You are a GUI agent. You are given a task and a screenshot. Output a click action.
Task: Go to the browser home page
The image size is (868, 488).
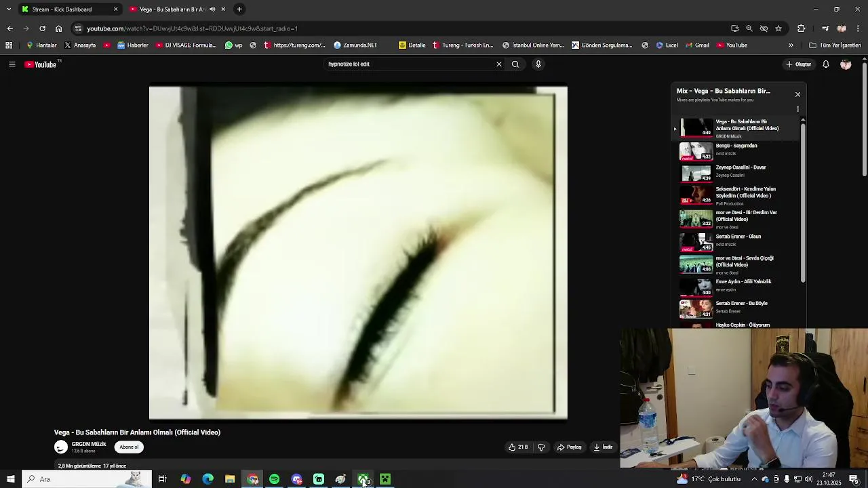click(58, 28)
